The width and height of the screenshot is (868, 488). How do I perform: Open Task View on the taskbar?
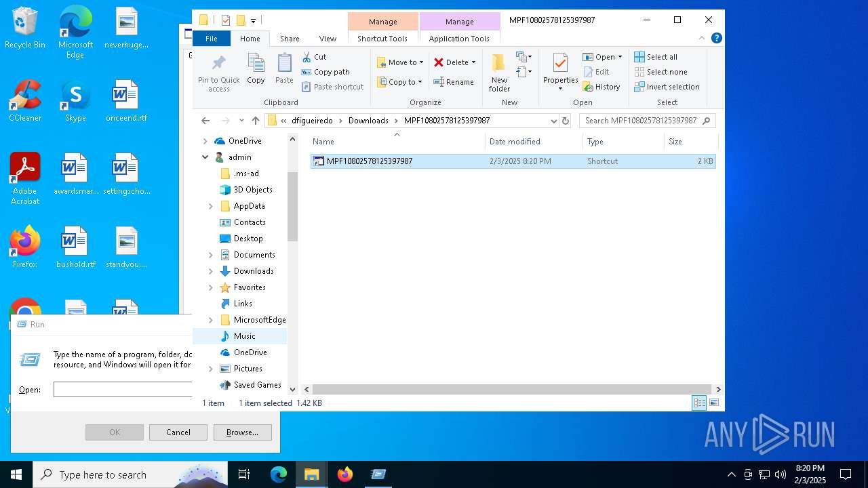point(244,474)
